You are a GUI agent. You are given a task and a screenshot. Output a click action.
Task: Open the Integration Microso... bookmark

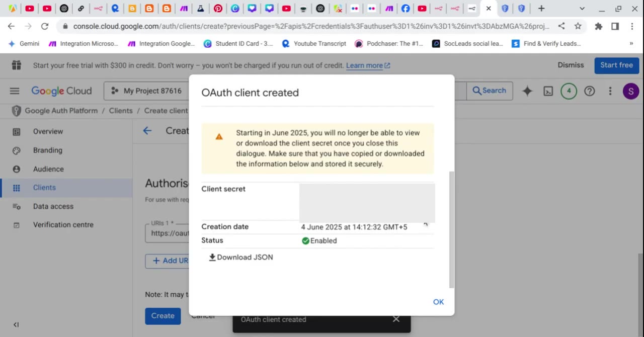point(84,44)
